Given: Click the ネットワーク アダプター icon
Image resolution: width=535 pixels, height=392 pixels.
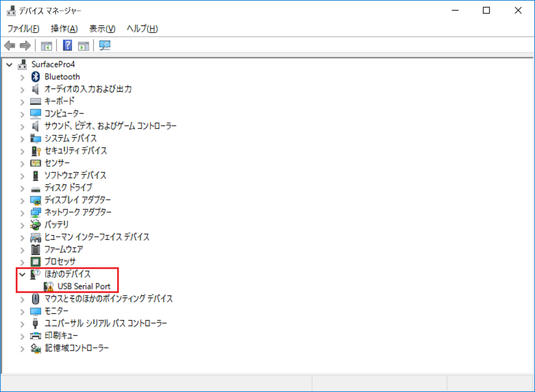Looking at the screenshot, I should 36,212.
